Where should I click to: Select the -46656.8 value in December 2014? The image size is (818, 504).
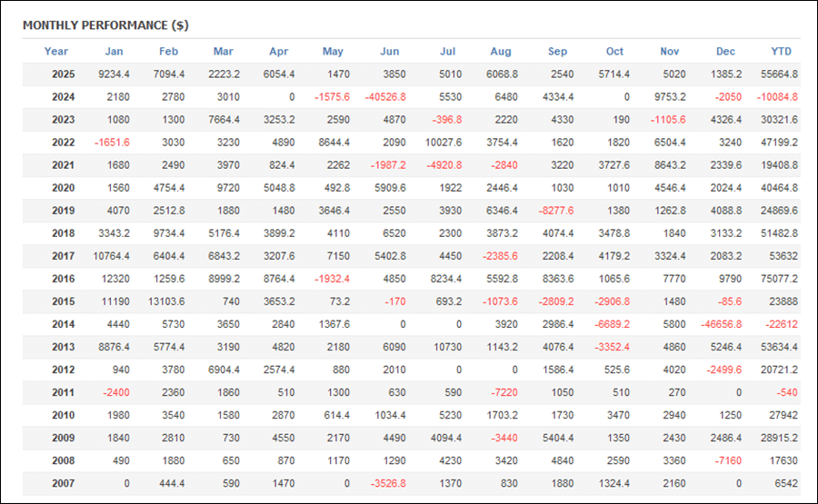click(720, 324)
